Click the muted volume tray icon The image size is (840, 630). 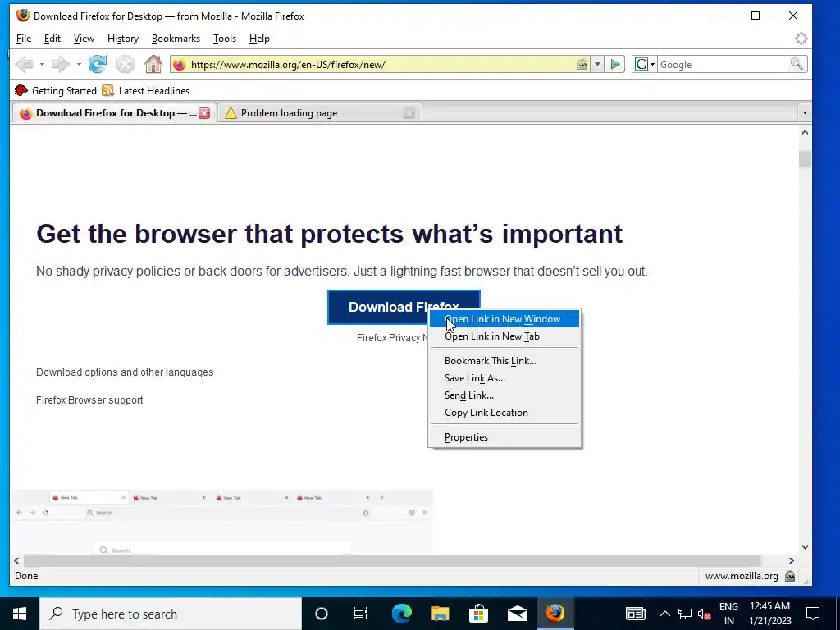[x=705, y=614]
